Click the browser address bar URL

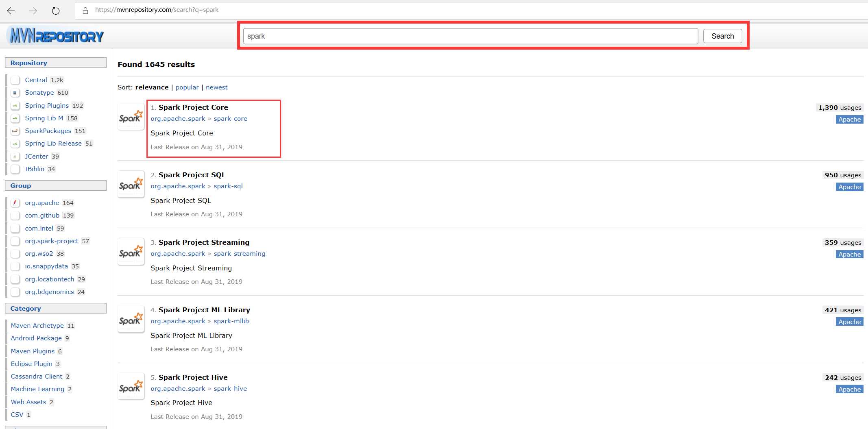pos(157,10)
